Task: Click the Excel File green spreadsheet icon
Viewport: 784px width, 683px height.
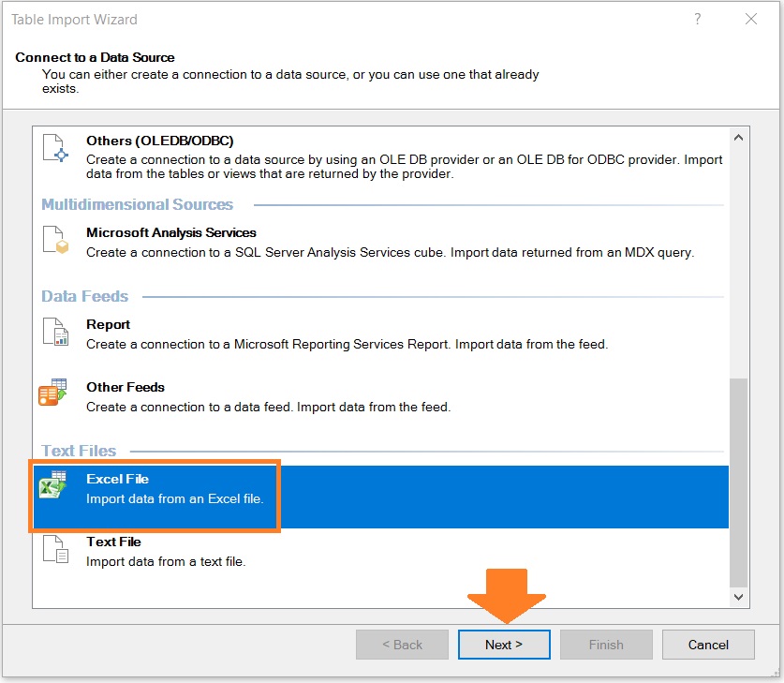Action: pyautogui.click(x=52, y=484)
